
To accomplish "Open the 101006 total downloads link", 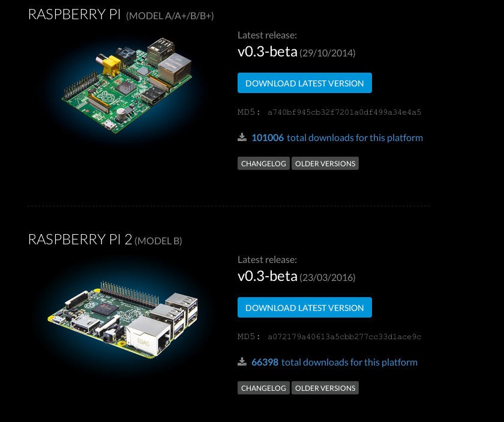I will pyautogui.click(x=337, y=137).
